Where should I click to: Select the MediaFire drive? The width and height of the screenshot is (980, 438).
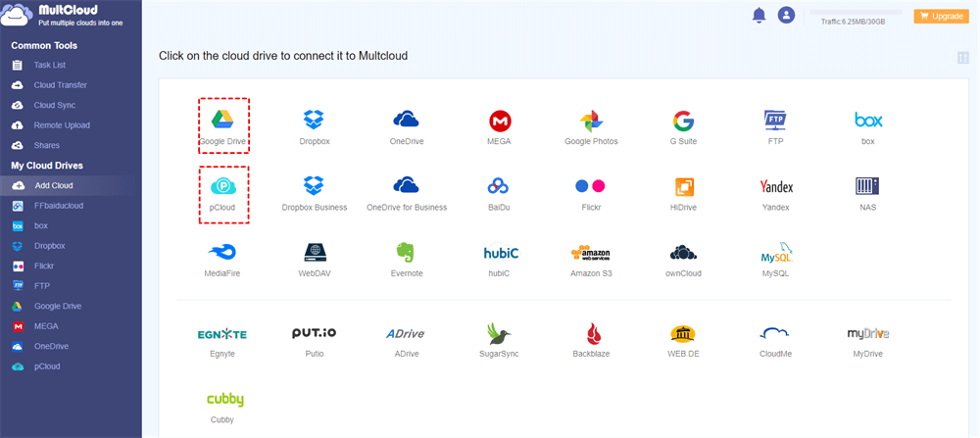[x=222, y=260]
